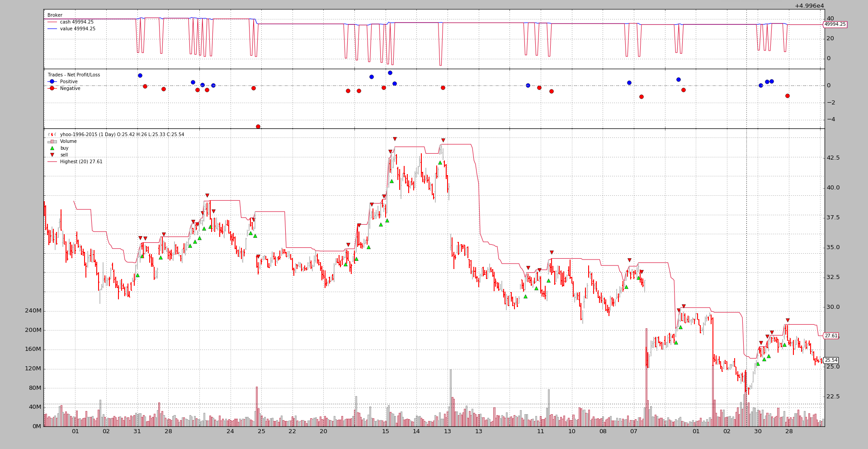Click the lowest red trade dot near -4

pyautogui.click(x=258, y=127)
